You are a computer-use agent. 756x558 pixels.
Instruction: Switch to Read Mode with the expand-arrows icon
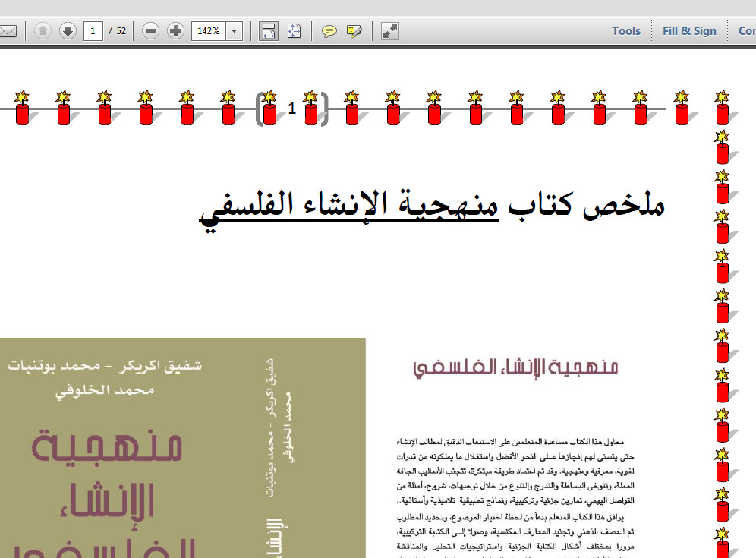389,31
